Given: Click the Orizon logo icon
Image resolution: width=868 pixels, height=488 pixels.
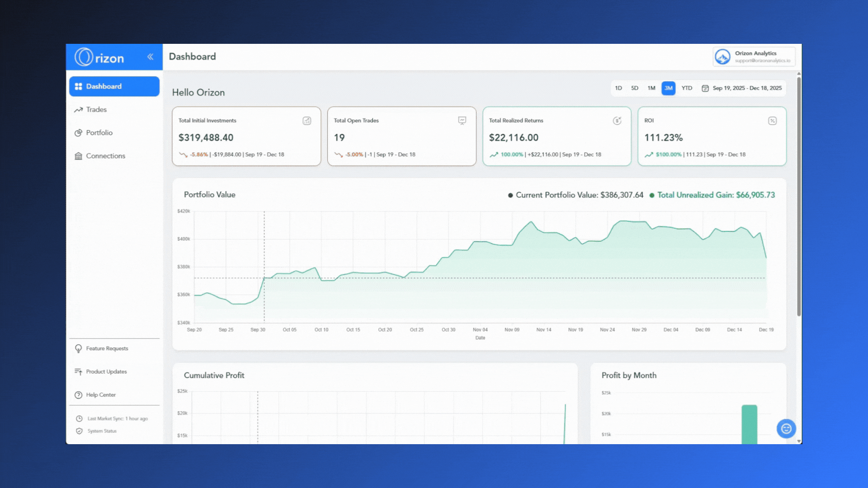Looking at the screenshot, I should coord(84,57).
